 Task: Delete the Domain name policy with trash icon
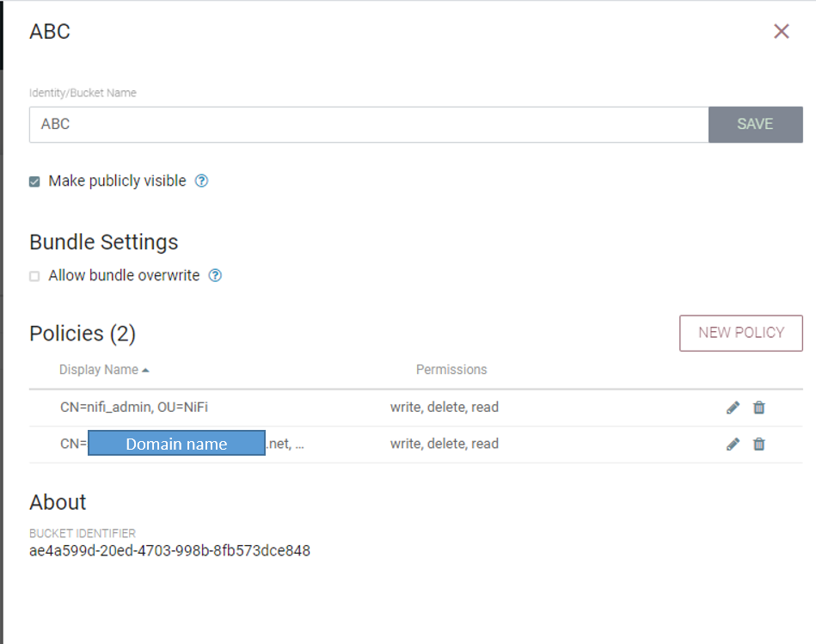click(x=759, y=444)
